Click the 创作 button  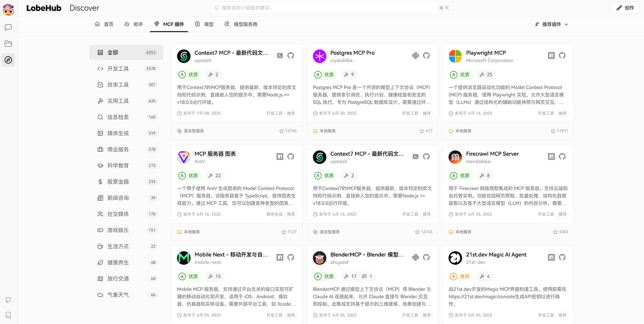625,8
